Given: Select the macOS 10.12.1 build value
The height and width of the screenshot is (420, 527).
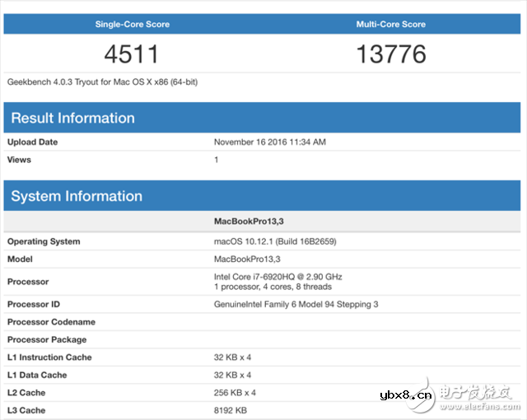Looking at the screenshot, I should pyautogui.click(x=275, y=241).
